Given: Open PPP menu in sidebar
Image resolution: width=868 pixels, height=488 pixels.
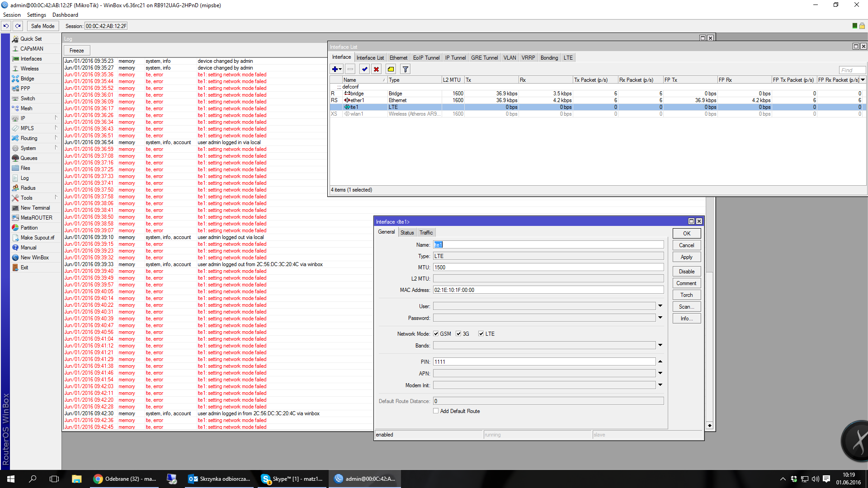Looking at the screenshot, I should click(x=25, y=89).
